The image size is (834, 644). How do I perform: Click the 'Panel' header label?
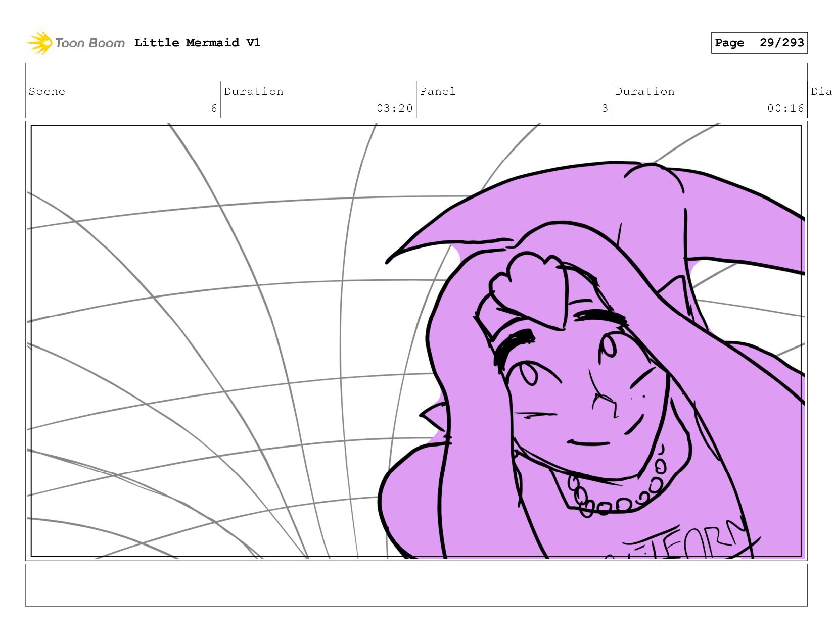point(438,91)
